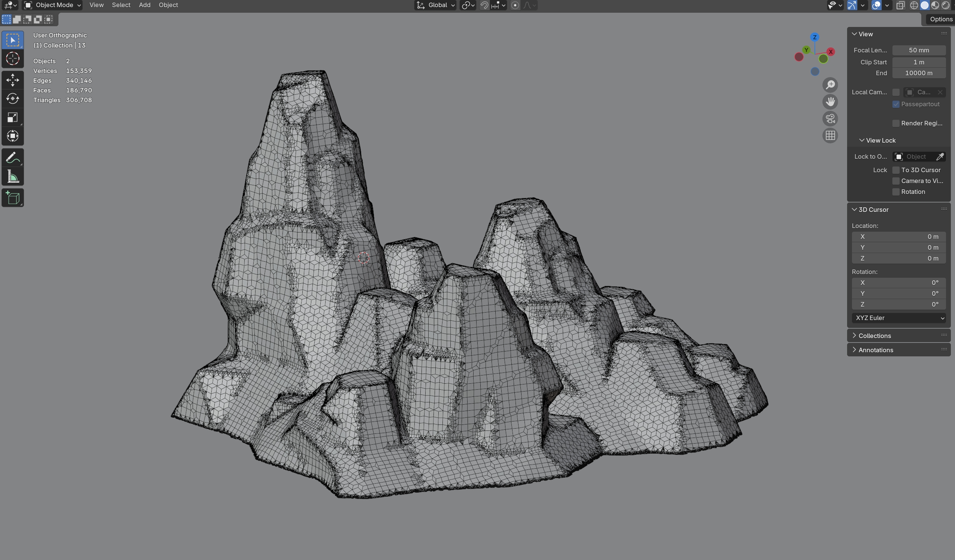
Task: Click the 3D Cursor tool
Action: [x=12, y=59]
